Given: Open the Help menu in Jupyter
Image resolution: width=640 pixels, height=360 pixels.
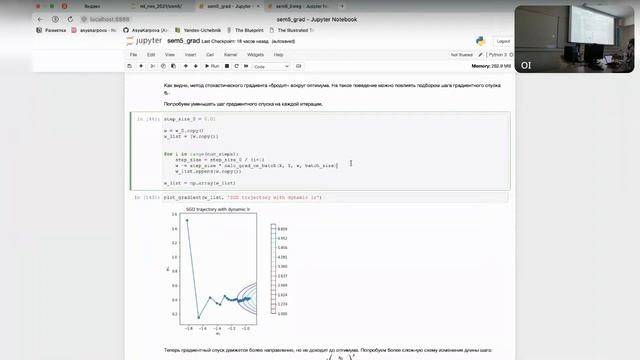Looking at the screenshot, I should (x=278, y=55).
